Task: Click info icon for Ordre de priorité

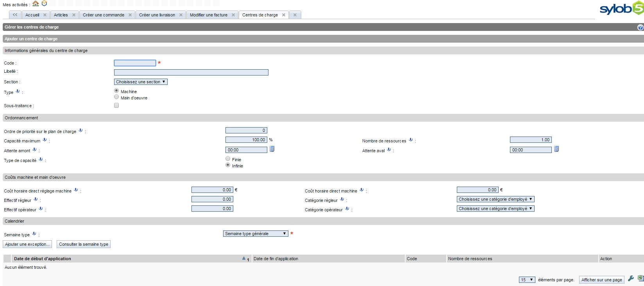Action: pos(80,131)
